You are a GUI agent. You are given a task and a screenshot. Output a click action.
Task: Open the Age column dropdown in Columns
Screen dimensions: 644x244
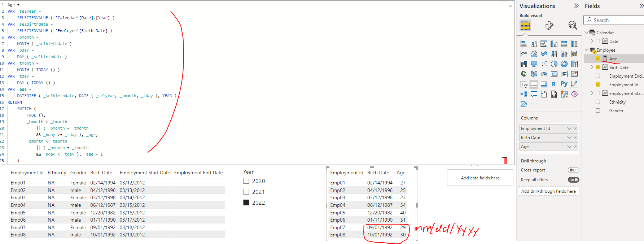[x=569, y=147]
